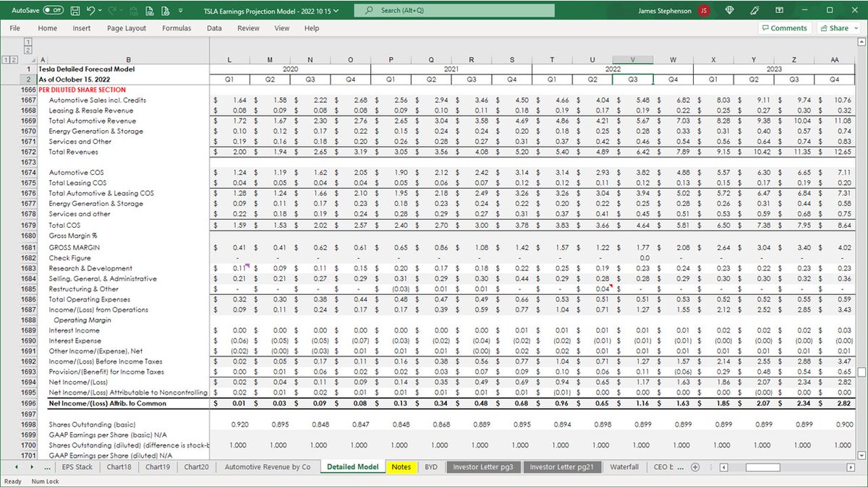Open the Investor Letter pg21 sheet tab
The height and width of the screenshot is (488, 868).
(562, 467)
